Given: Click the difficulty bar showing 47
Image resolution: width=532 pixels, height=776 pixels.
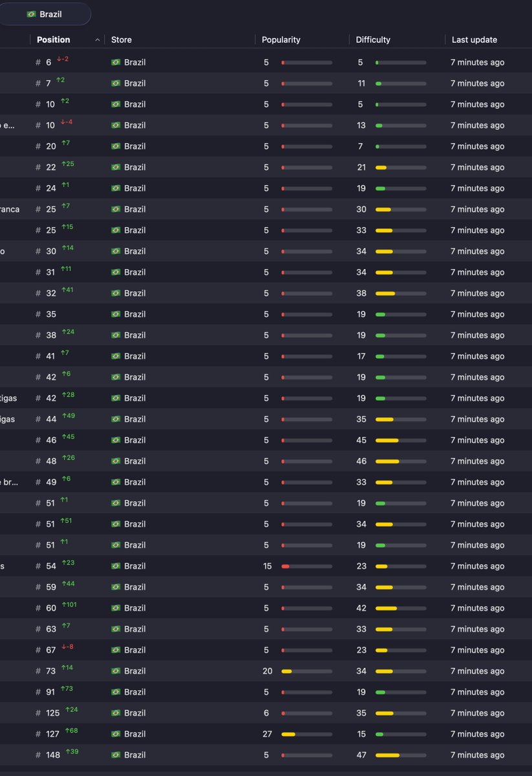Looking at the screenshot, I should pyautogui.click(x=401, y=755).
